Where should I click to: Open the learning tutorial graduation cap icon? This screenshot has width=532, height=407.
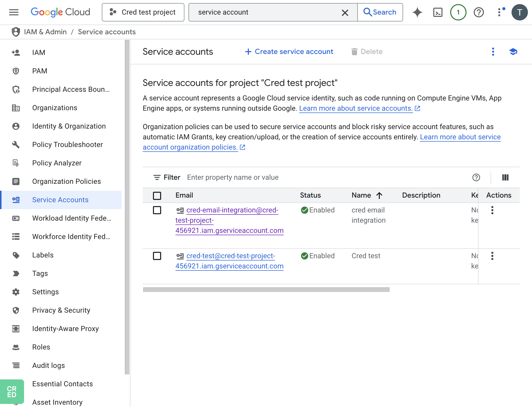tap(513, 52)
